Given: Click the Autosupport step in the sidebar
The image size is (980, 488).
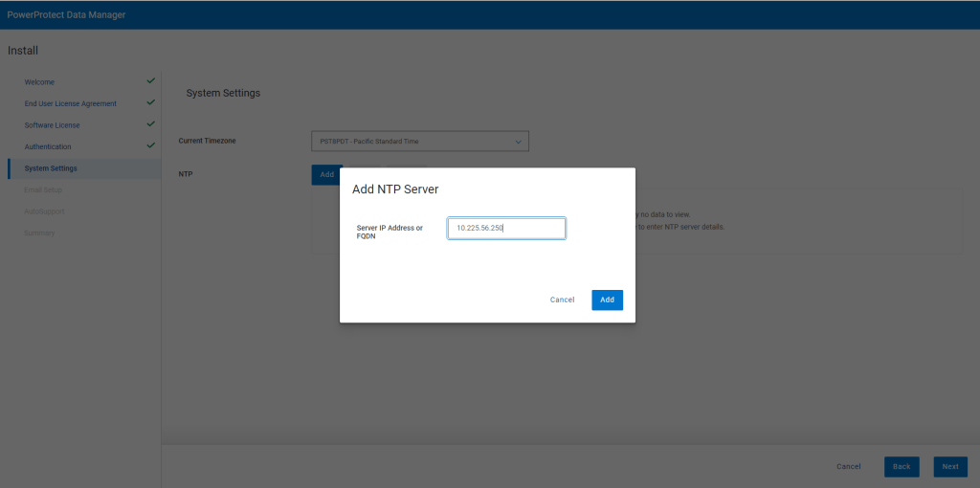Looking at the screenshot, I should pyautogui.click(x=44, y=211).
